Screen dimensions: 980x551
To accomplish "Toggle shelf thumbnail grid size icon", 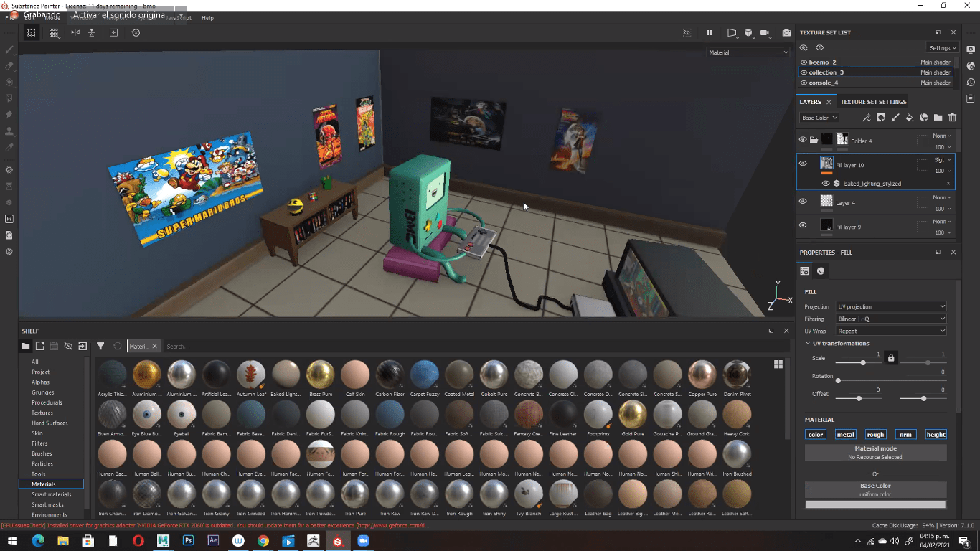I will 778,364.
